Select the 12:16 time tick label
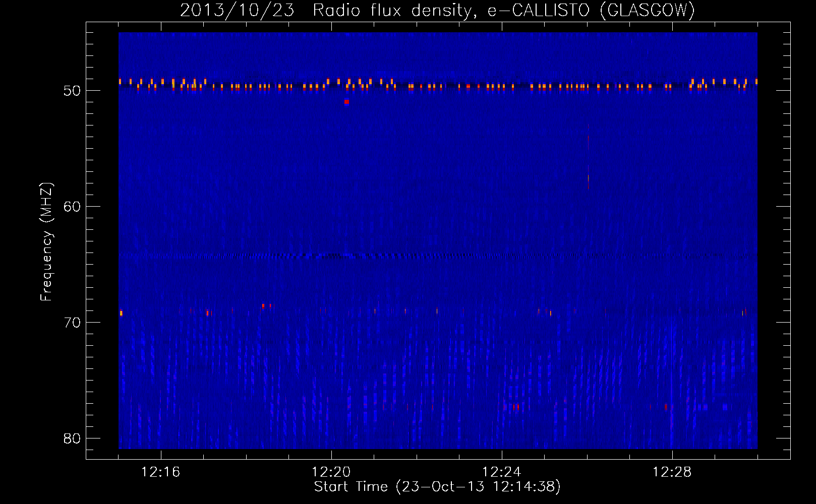 click(161, 472)
